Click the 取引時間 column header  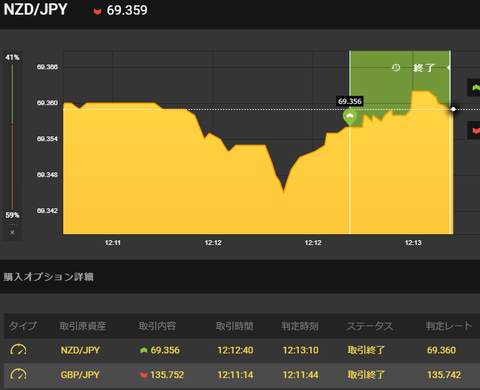[x=235, y=326]
